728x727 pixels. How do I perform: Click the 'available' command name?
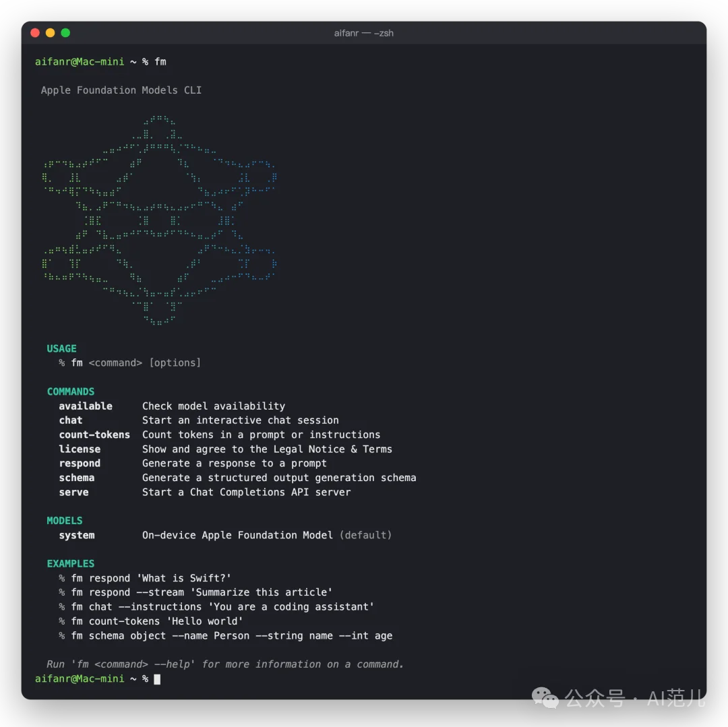(x=86, y=406)
